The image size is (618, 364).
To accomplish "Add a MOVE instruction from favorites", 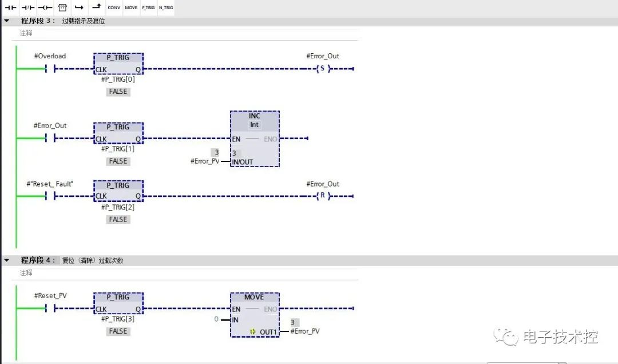I will (131, 7).
